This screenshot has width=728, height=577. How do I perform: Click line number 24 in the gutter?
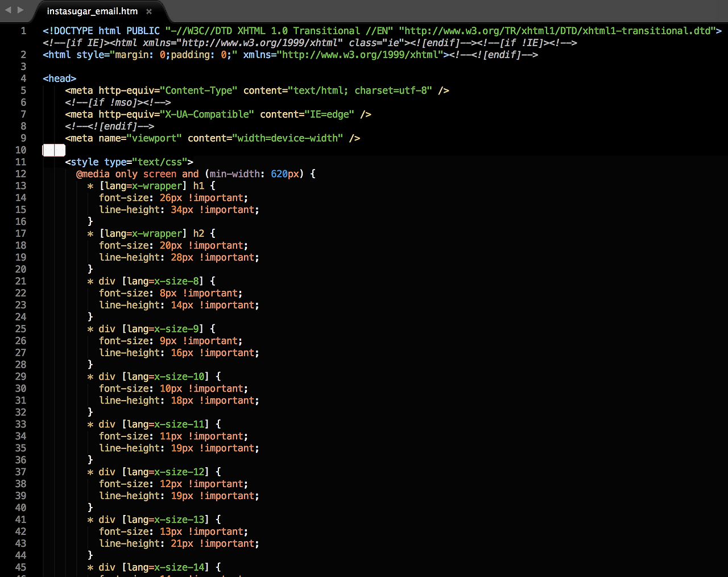pos(20,318)
